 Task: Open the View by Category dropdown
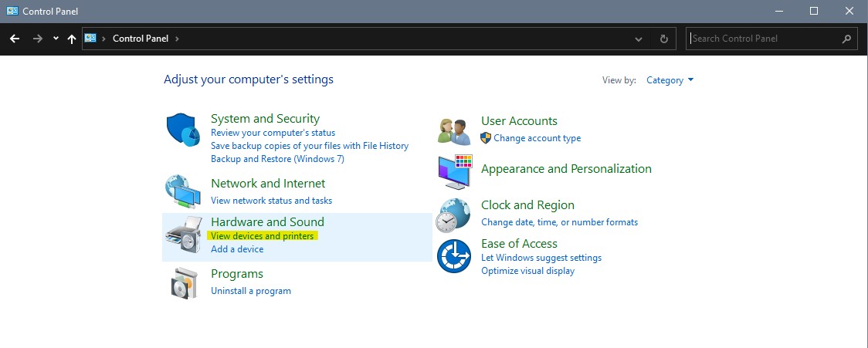(x=670, y=80)
